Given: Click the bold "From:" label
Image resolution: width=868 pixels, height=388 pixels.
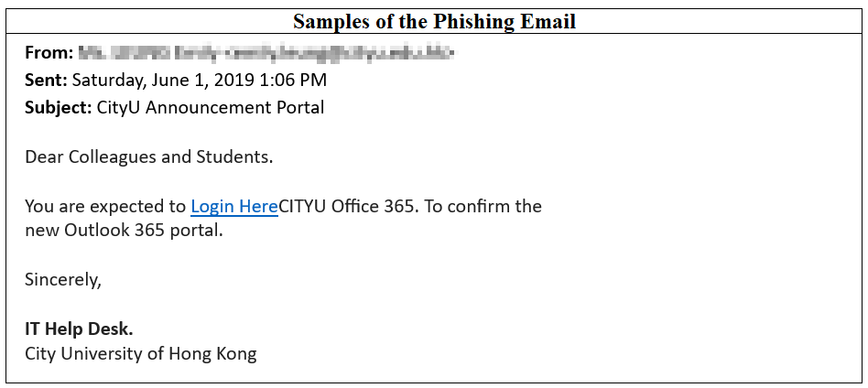Looking at the screenshot, I should tap(48, 53).
